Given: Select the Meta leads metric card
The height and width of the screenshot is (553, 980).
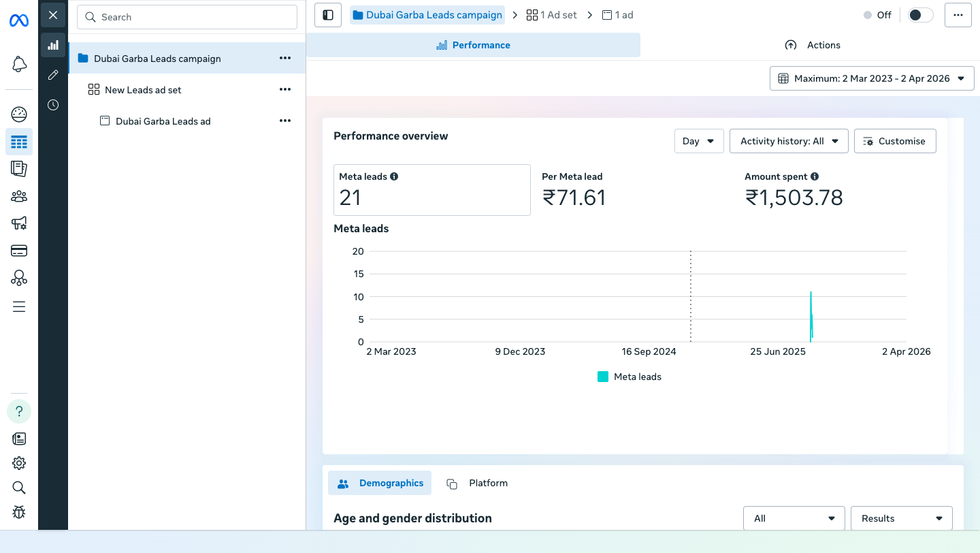Looking at the screenshot, I should pyautogui.click(x=432, y=190).
